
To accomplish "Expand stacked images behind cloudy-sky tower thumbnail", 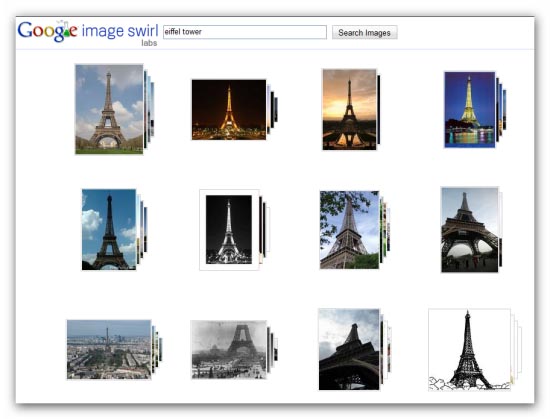I will [149, 109].
